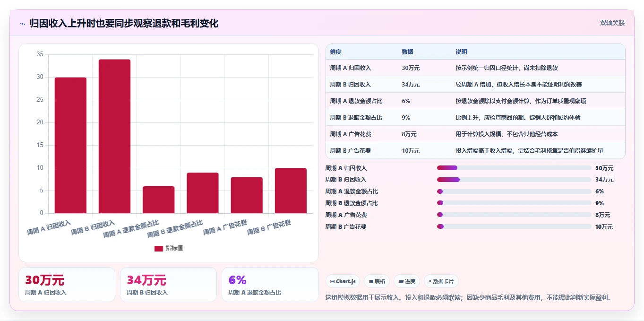644x321 pixels.
Task: Click the 维度 table column header
Action: point(336,52)
